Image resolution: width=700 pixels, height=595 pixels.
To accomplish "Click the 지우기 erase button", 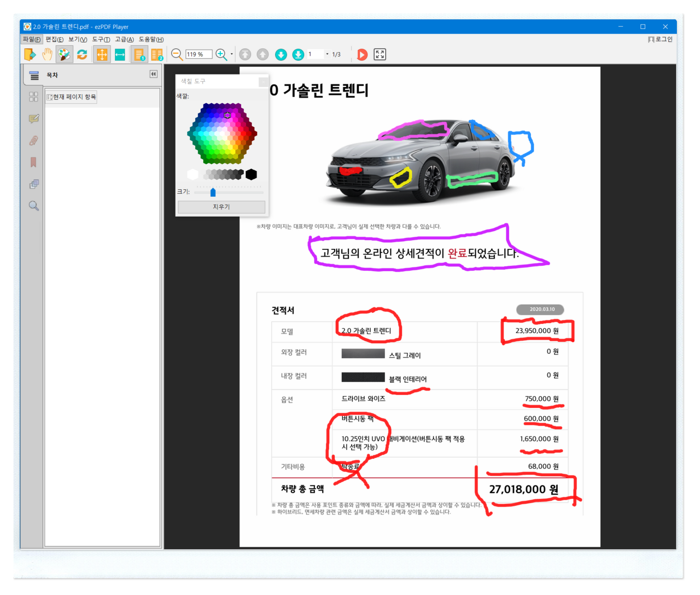I will [221, 207].
